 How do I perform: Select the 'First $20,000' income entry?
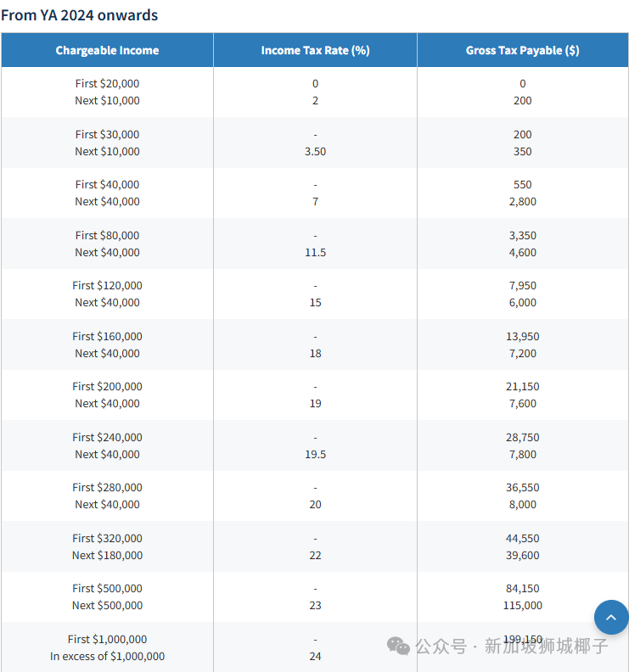tap(107, 84)
